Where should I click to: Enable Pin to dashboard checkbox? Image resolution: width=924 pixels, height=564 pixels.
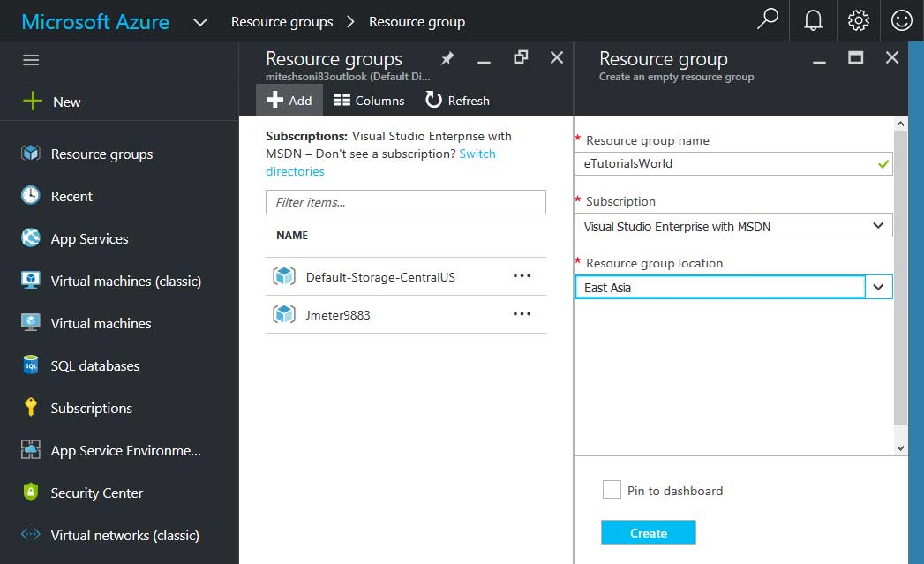click(612, 490)
